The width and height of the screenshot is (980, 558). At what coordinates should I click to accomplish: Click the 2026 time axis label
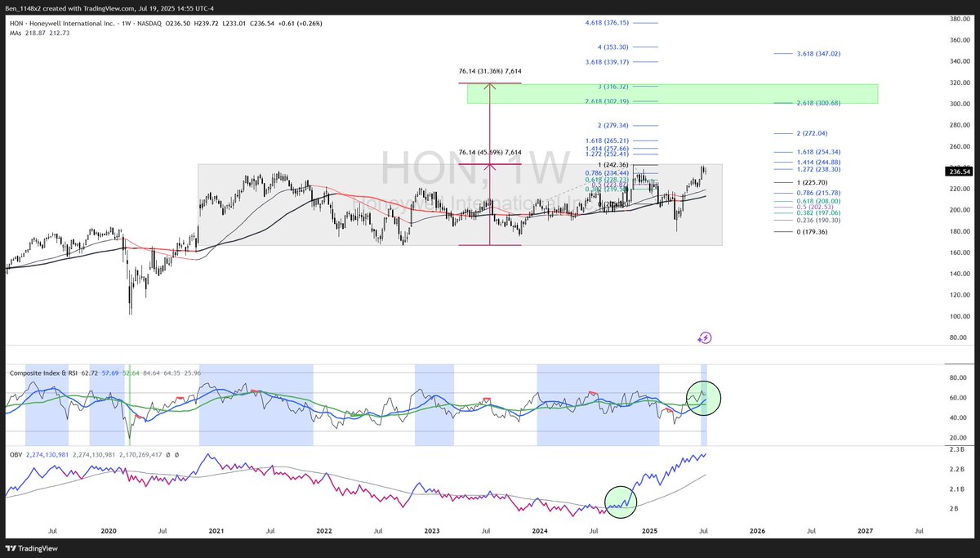coord(757,530)
